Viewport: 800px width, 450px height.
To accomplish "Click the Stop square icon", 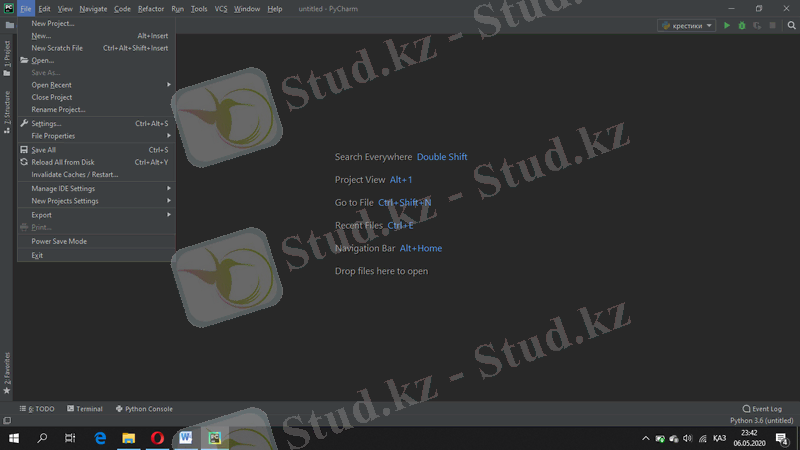I will point(772,26).
